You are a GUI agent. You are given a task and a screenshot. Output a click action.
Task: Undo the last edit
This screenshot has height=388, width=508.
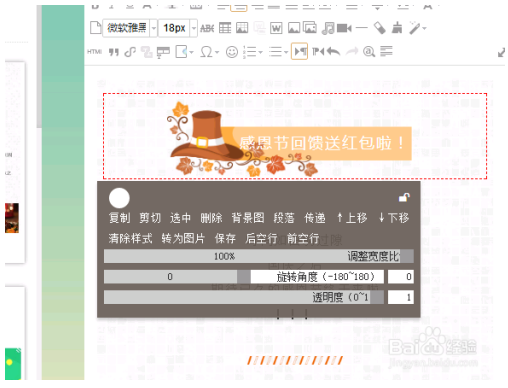[333, 52]
